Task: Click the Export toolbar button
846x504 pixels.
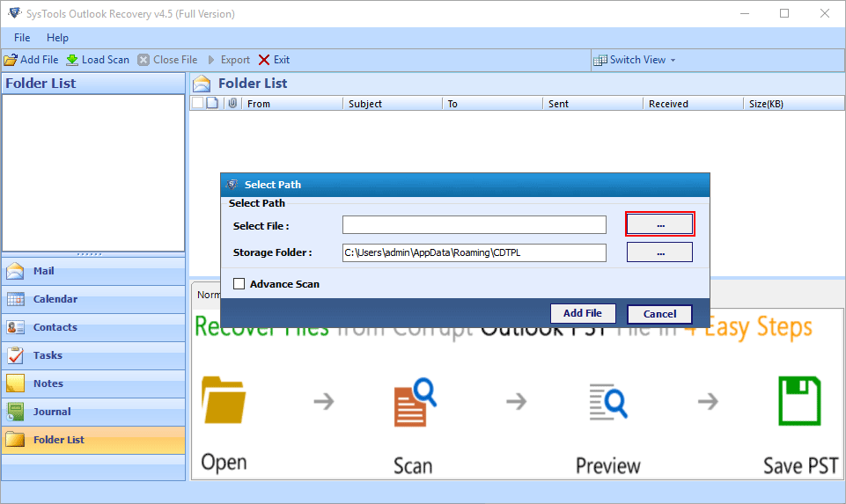Action: coord(229,60)
